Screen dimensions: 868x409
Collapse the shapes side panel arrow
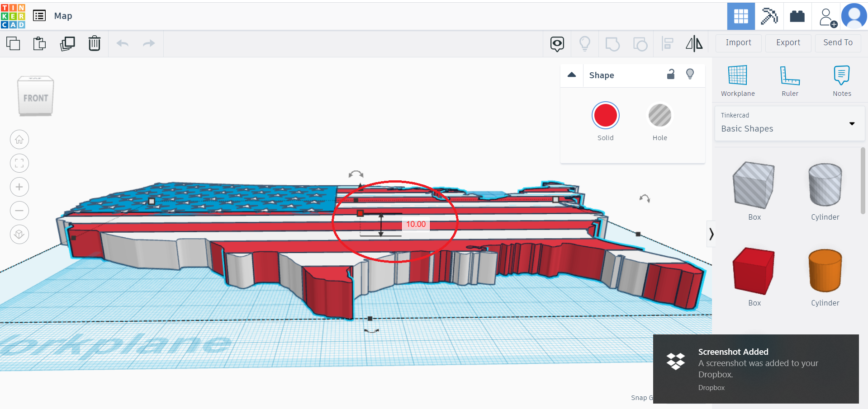coord(711,234)
